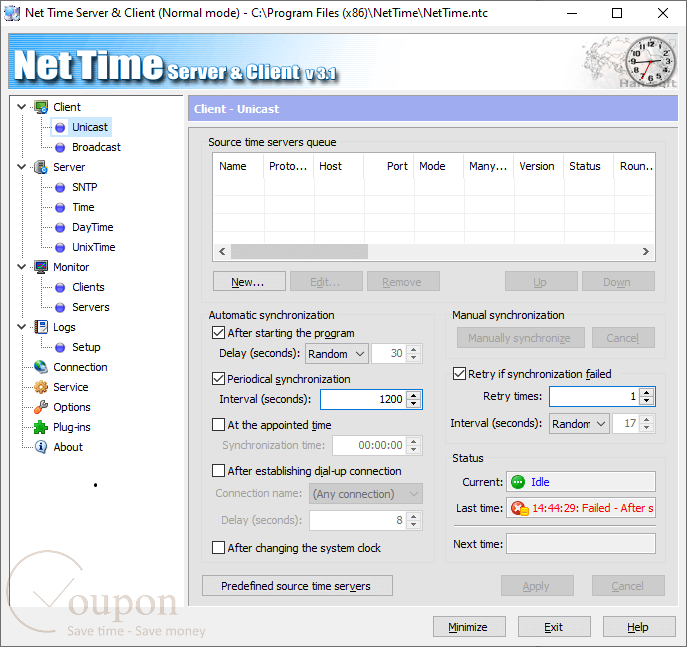The height and width of the screenshot is (647, 687).
Task: Click the Retry times input field
Action: coord(595,396)
